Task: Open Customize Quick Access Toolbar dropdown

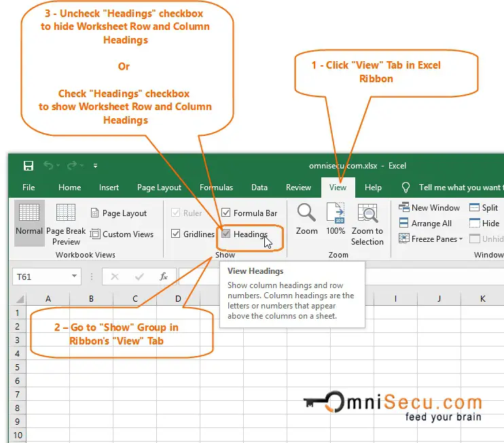Action: coord(96,166)
